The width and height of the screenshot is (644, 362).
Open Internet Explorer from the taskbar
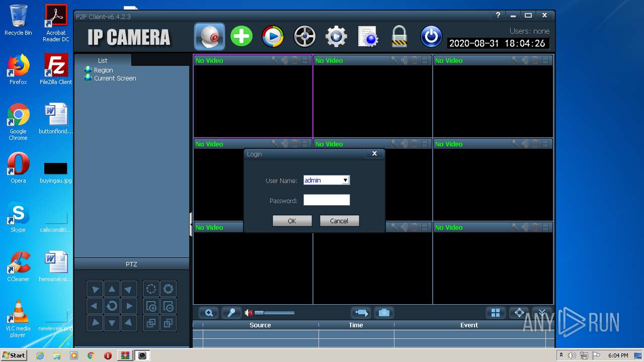pyautogui.click(x=40, y=355)
